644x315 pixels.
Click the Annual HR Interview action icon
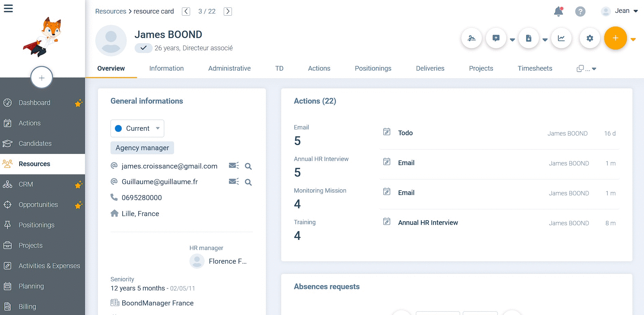[x=387, y=222]
